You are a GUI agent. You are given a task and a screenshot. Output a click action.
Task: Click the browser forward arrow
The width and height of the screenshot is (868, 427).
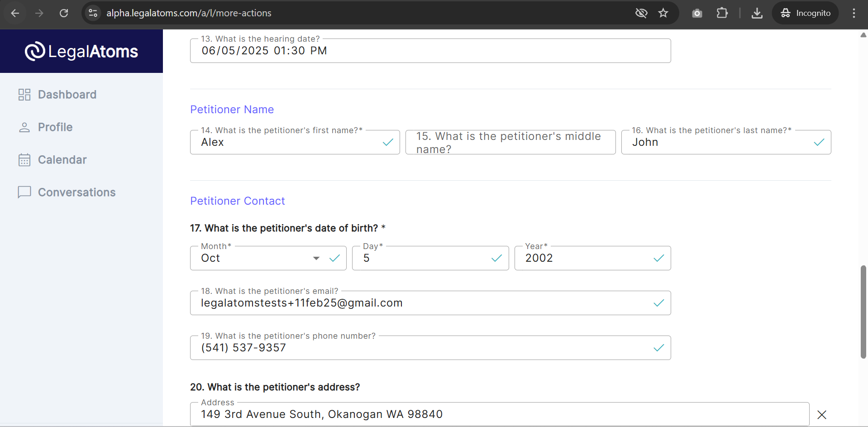click(39, 13)
